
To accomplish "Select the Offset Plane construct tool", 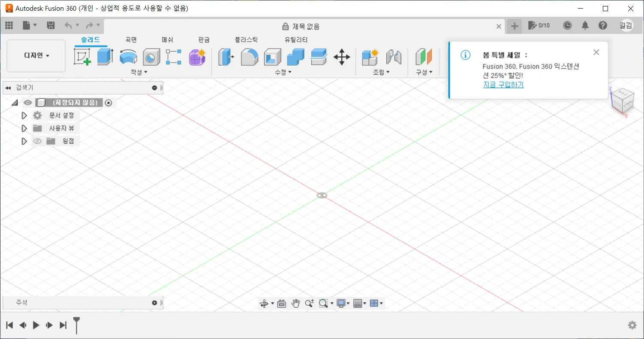I will coord(424,57).
